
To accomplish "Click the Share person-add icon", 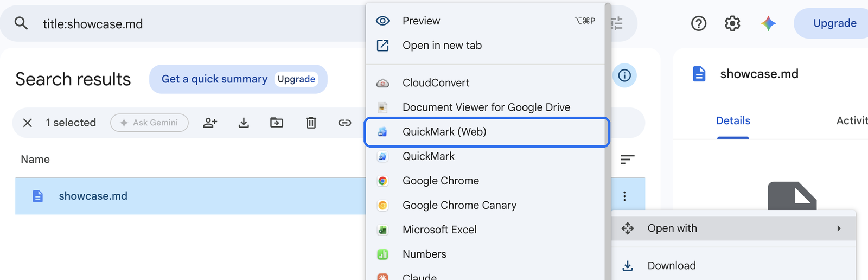I will coord(210,123).
